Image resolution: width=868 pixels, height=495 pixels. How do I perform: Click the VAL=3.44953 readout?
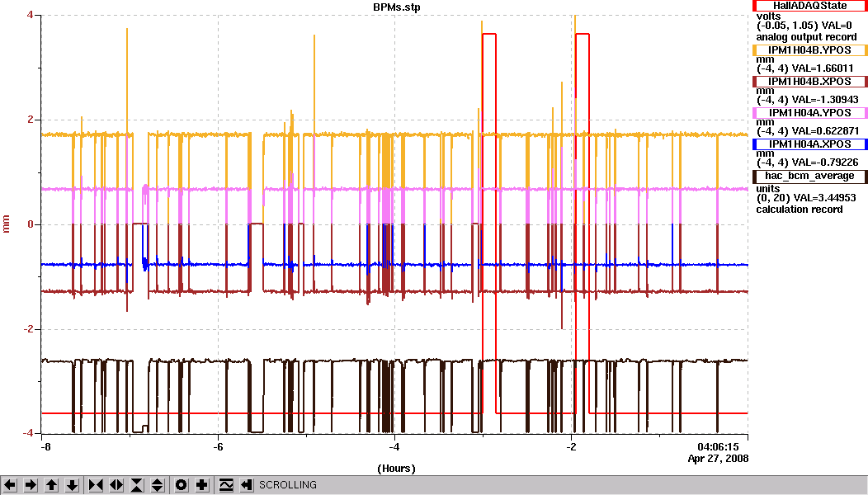click(824, 198)
